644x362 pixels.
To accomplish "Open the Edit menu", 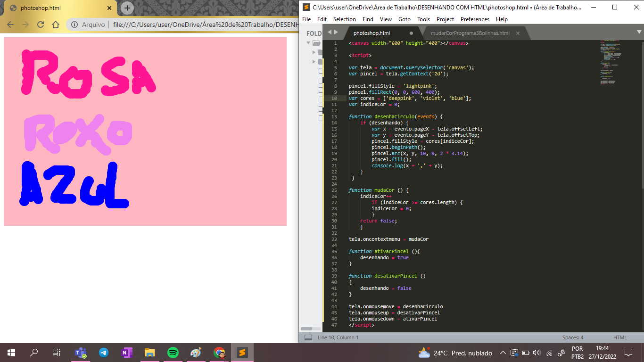I will pos(322,19).
